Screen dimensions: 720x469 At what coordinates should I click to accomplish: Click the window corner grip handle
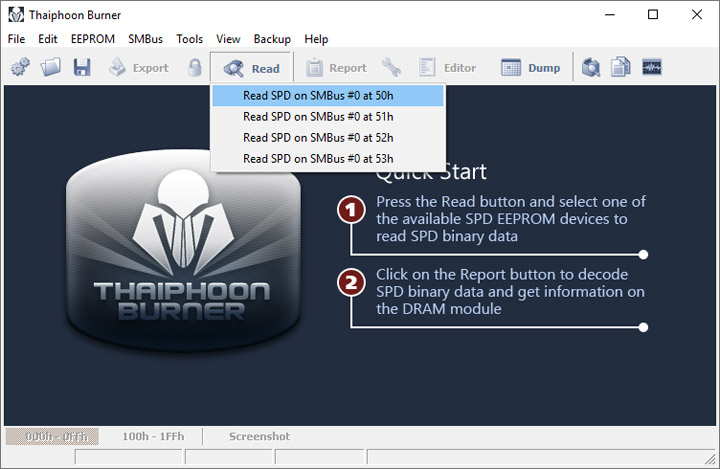[x=710, y=458]
